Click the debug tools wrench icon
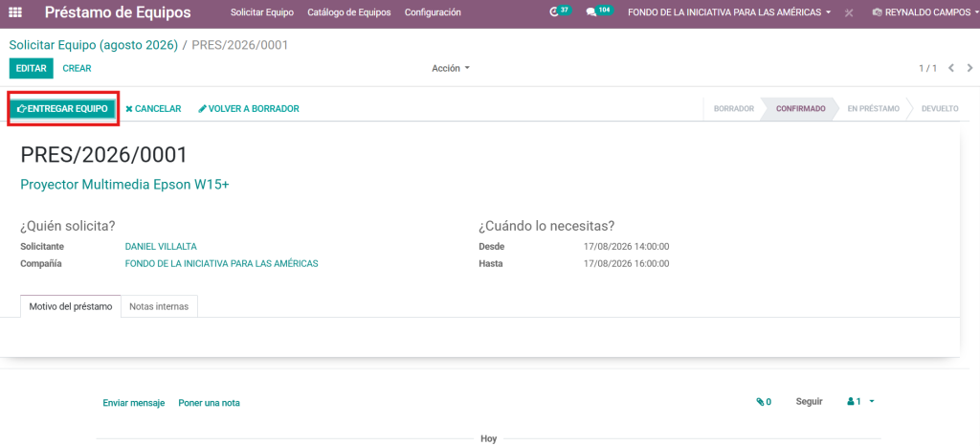The height and width of the screenshot is (446, 980). (x=848, y=12)
